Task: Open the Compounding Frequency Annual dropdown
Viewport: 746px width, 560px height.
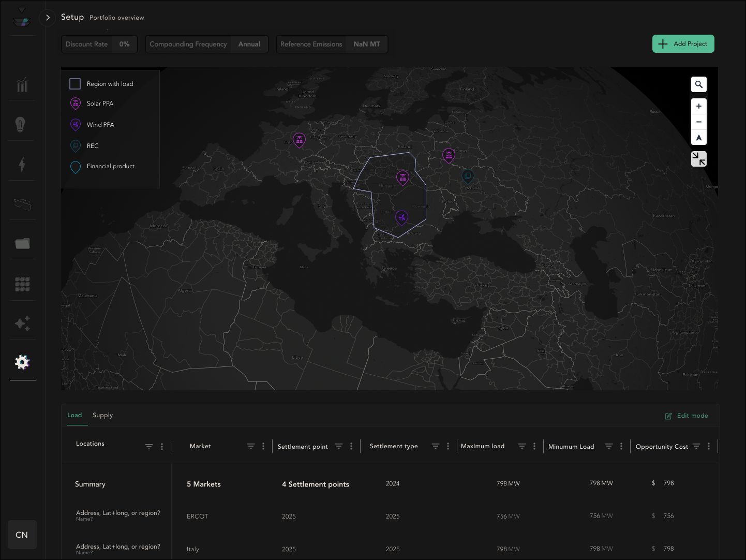Action: click(207, 44)
